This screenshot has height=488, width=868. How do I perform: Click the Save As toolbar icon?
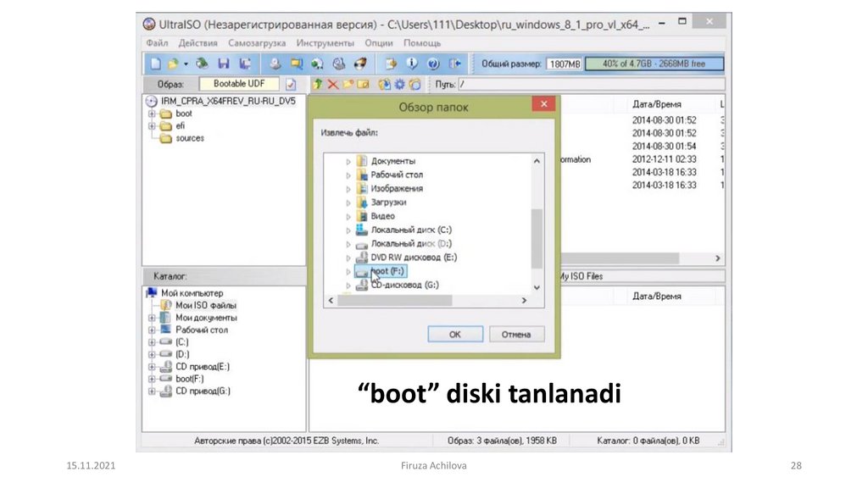click(245, 64)
